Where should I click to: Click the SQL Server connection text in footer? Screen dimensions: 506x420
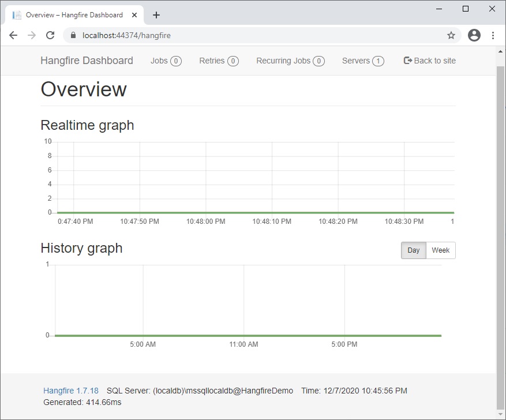[x=200, y=391]
